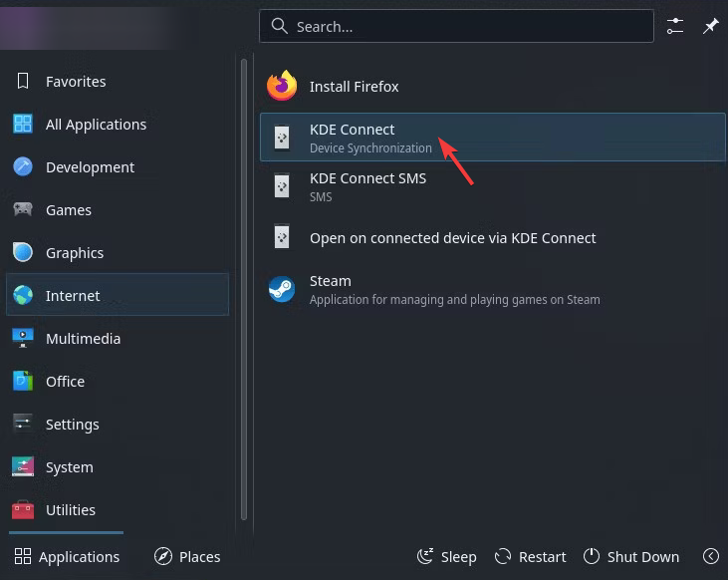
Task: Click the Steam logo icon
Action: [x=282, y=289]
